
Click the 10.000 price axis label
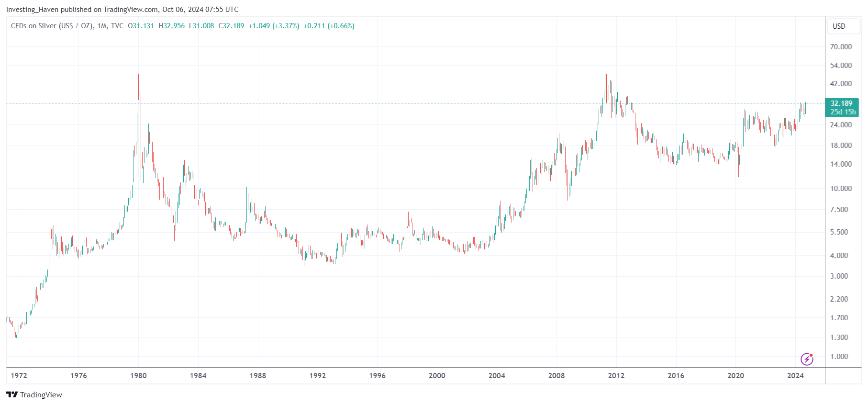[x=841, y=189]
